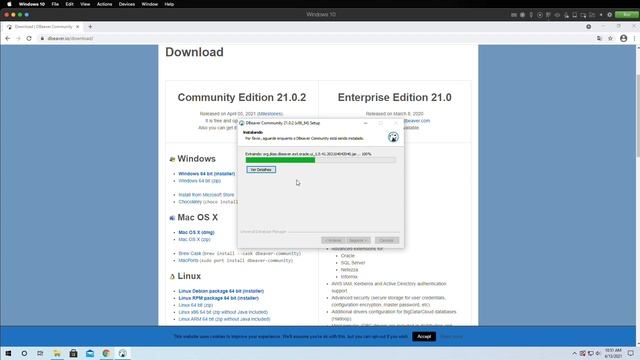Viewport: 640px width, 360px height.
Task: Open Task View in the taskbar
Action: [40, 353]
